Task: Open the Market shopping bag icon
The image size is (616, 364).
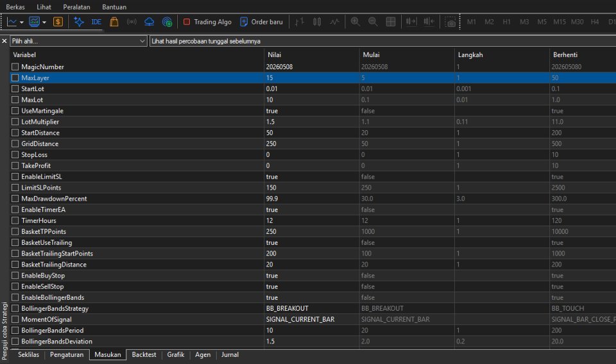Action: [x=114, y=22]
